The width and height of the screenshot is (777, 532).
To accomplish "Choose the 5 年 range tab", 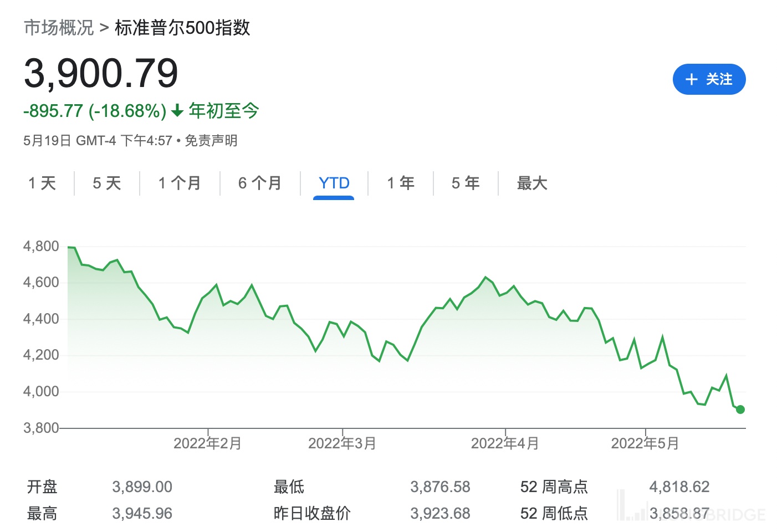I will [x=466, y=183].
